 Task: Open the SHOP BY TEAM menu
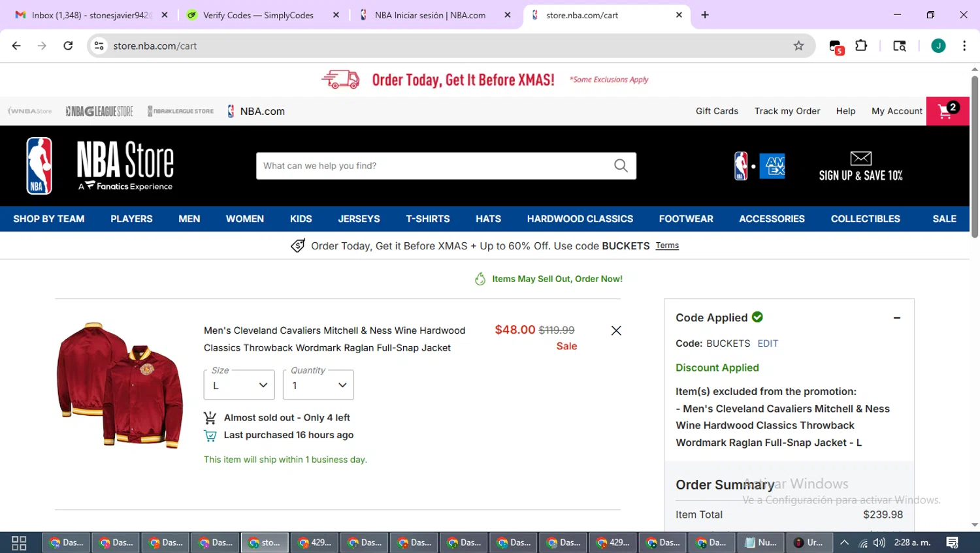pyautogui.click(x=49, y=219)
